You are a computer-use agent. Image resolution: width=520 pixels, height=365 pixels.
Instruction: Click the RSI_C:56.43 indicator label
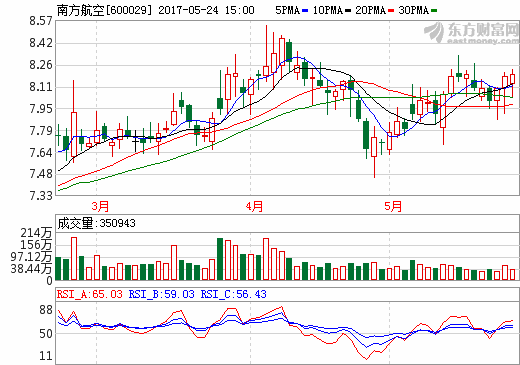click(233, 294)
